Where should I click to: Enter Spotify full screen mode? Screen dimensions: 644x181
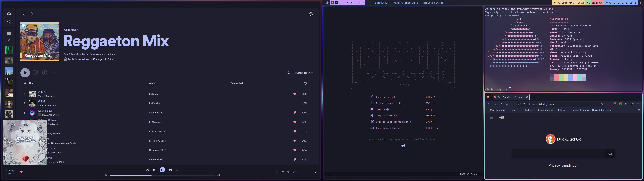pyautogui.click(x=316, y=172)
